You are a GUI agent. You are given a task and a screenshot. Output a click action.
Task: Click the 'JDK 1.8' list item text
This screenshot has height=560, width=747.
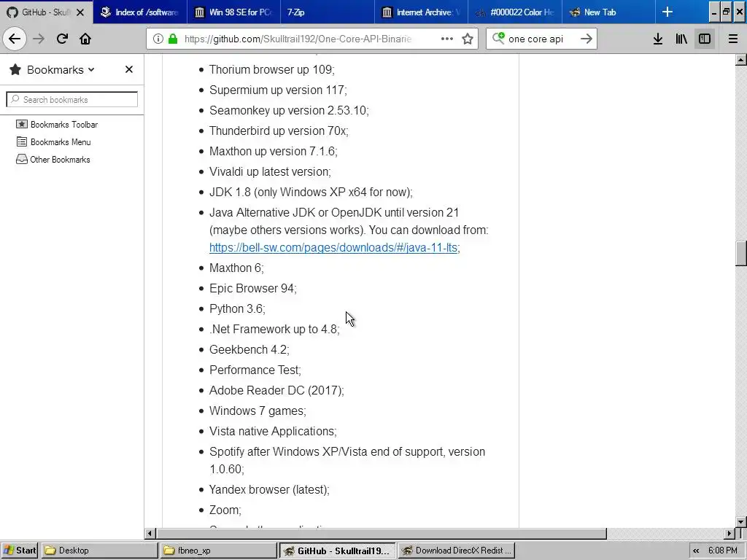tap(311, 192)
